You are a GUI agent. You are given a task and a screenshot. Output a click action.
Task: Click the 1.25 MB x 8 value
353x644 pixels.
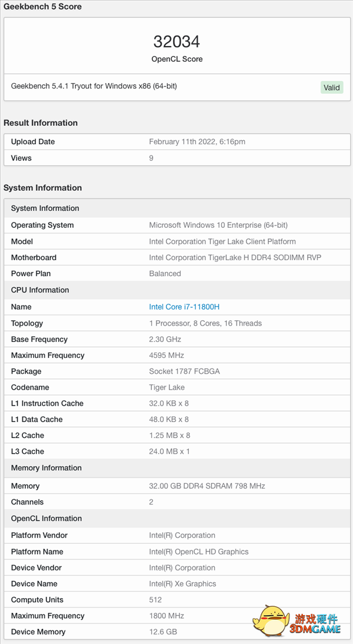tap(169, 436)
